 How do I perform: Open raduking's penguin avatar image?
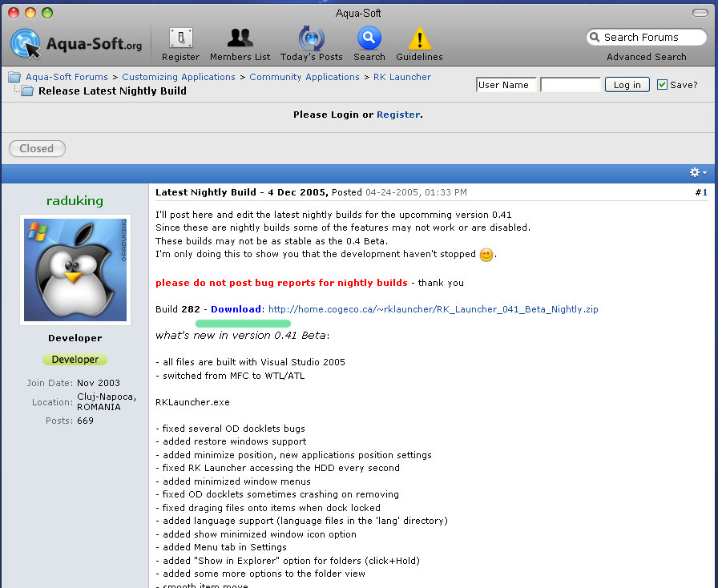(75, 270)
